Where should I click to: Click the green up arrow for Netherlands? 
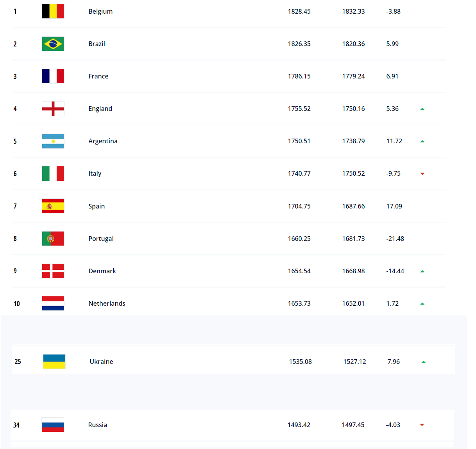pyautogui.click(x=422, y=304)
